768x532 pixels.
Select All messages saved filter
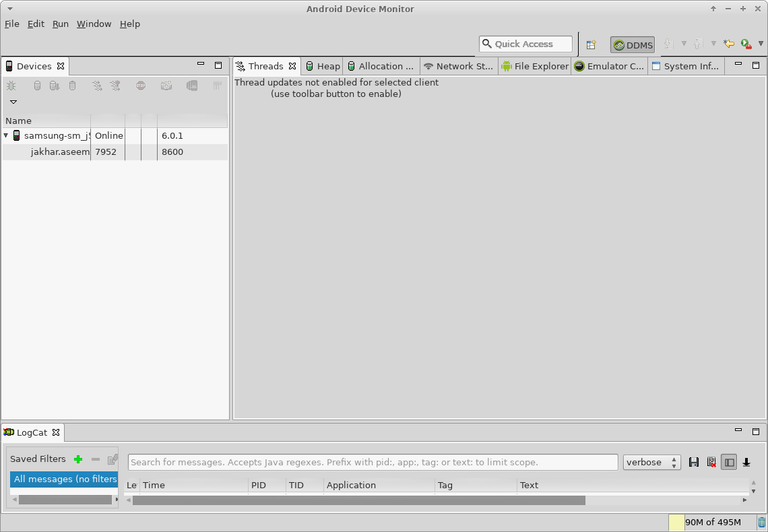click(x=65, y=479)
